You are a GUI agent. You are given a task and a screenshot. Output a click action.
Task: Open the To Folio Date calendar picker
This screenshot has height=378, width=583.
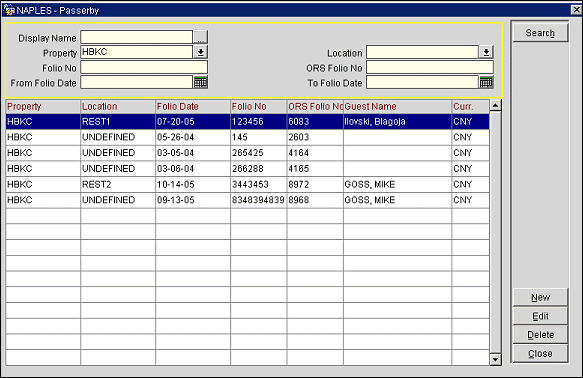pos(486,83)
